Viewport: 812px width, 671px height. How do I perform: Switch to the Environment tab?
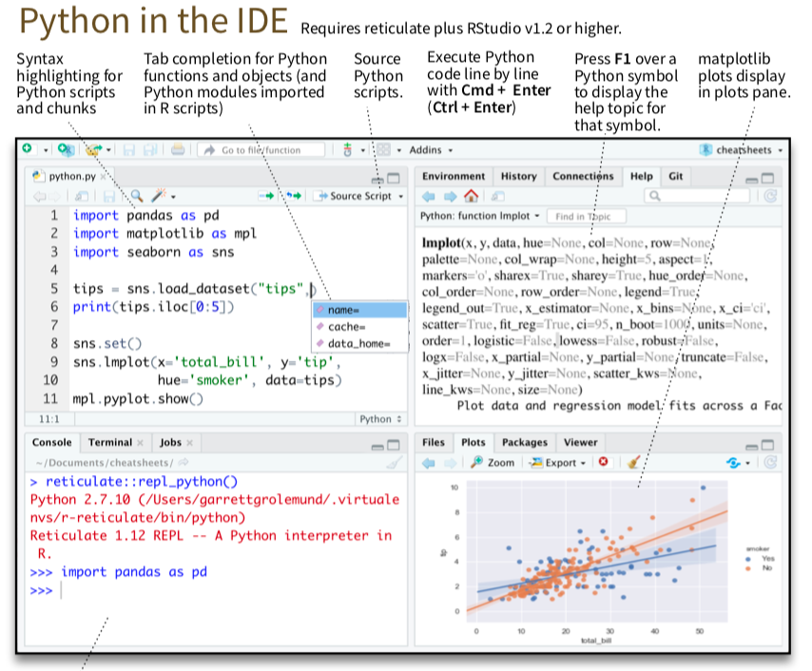click(x=454, y=177)
